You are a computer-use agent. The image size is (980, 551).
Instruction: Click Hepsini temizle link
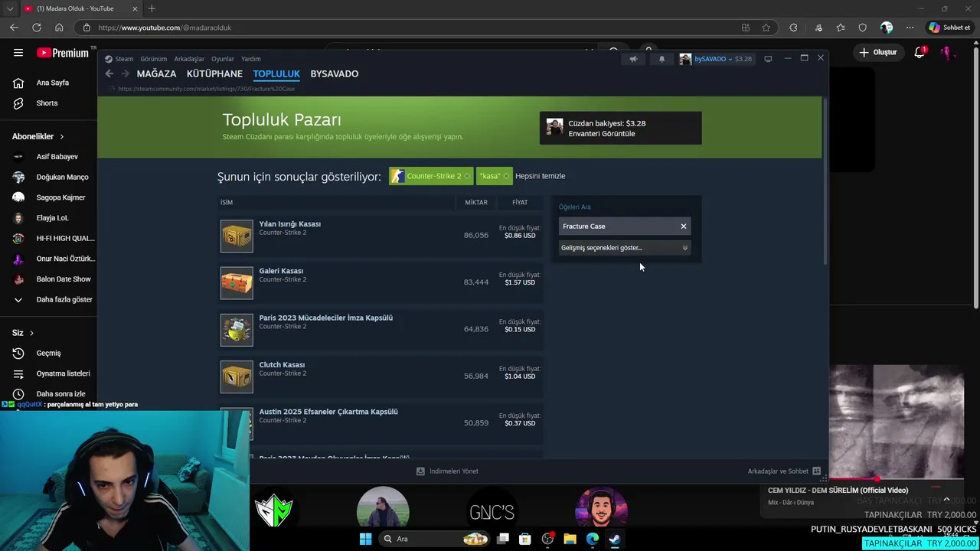(x=540, y=176)
